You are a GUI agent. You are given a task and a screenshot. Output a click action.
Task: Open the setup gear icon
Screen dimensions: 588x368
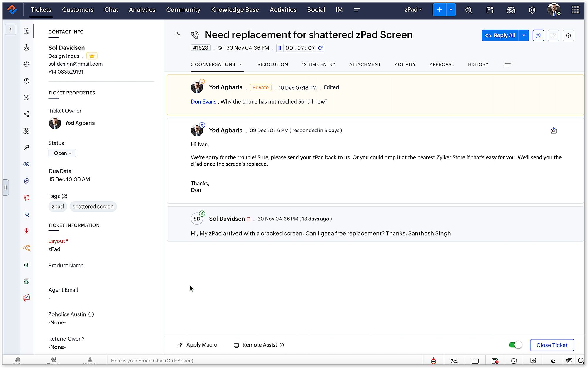point(532,10)
